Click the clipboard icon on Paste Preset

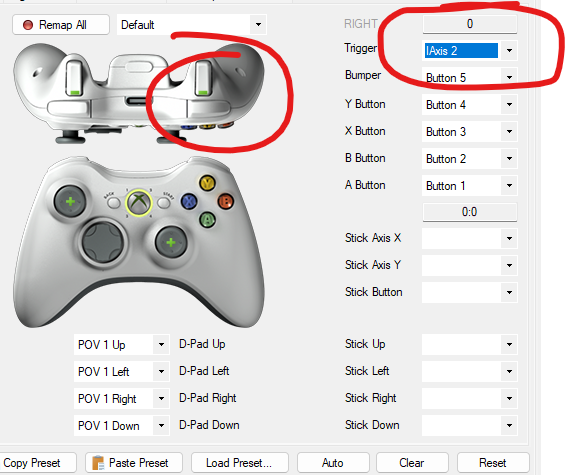[x=98, y=463]
